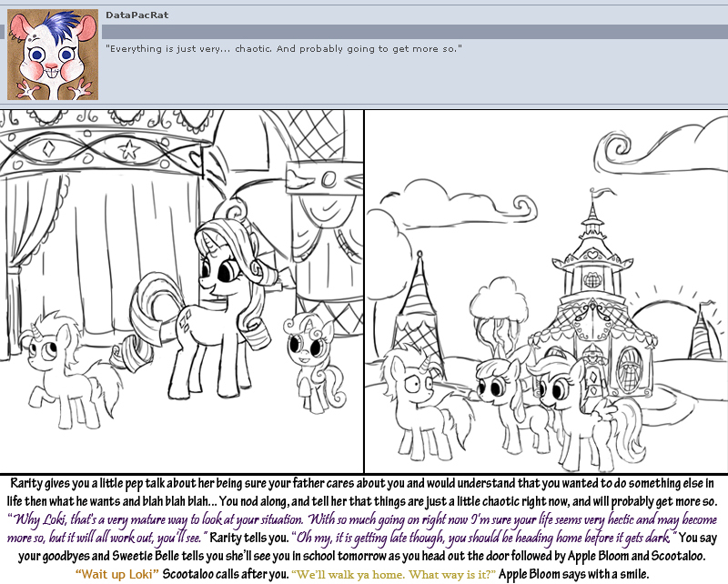Select the narration line "Rarity gives you a little pep talk"

pyautogui.click(x=362, y=483)
